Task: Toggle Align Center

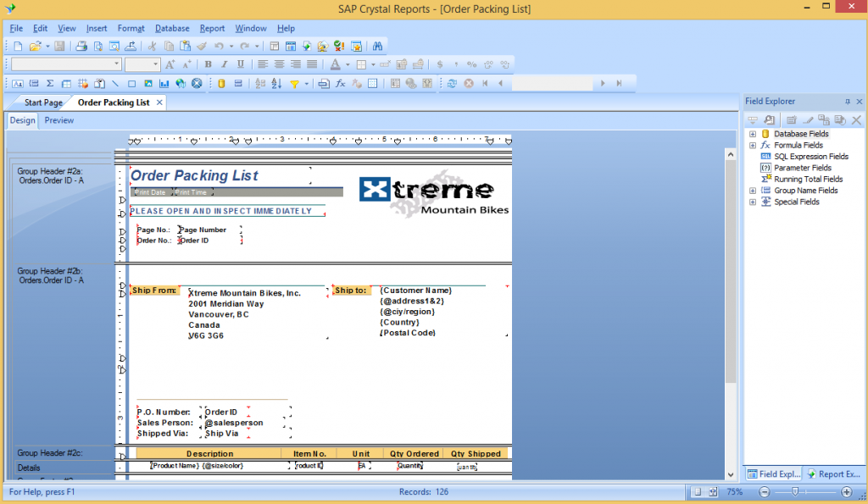Action: click(280, 64)
